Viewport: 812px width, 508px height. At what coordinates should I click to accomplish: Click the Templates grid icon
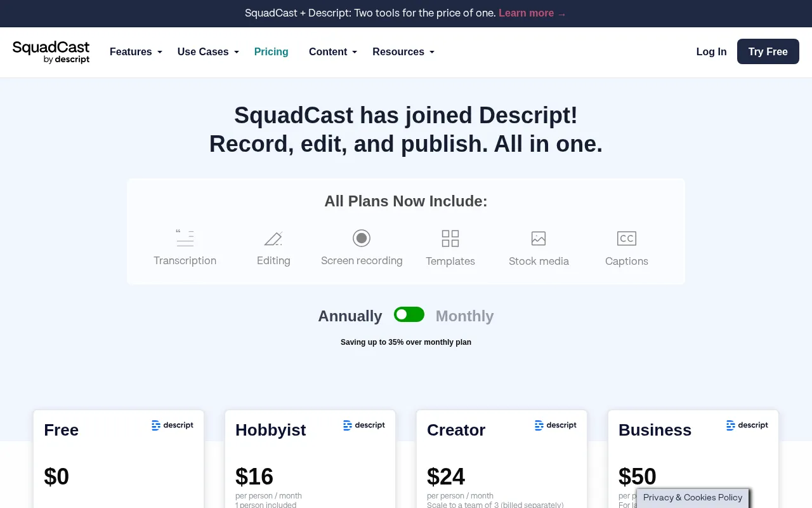(x=450, y=239)
